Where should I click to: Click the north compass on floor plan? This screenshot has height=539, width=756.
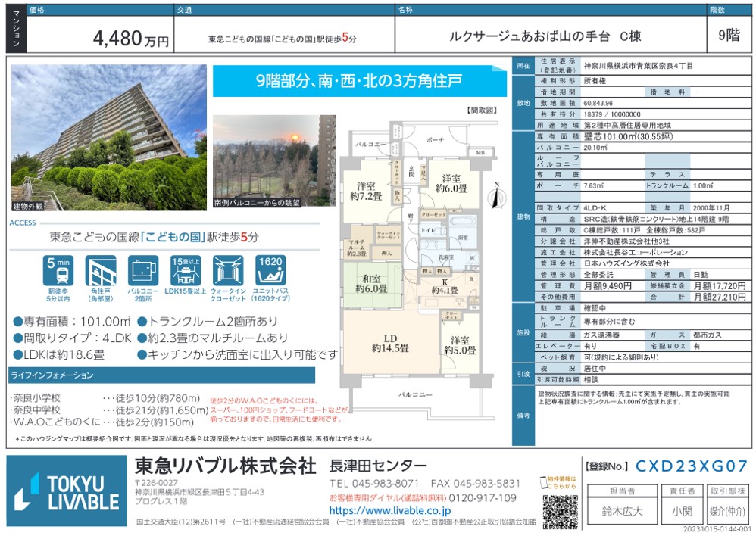click(x=497, y=197)
